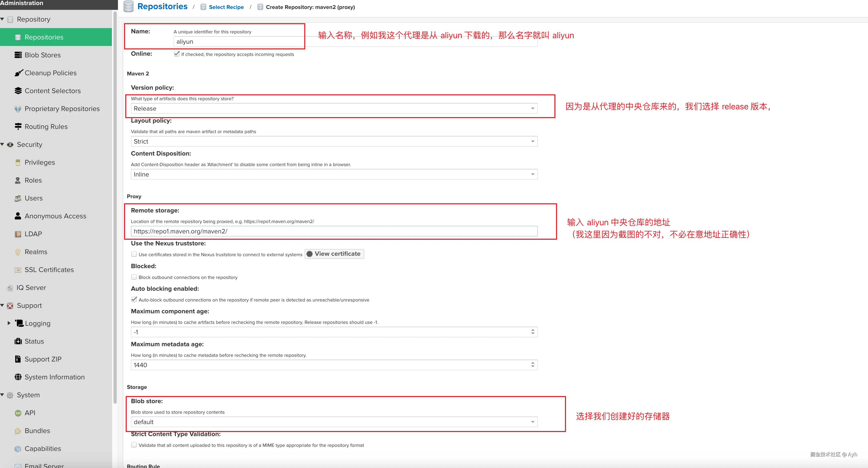Open the Privileges item under Security
The height and width of the screenshot is (468, 868).
[x=39, y=162]
